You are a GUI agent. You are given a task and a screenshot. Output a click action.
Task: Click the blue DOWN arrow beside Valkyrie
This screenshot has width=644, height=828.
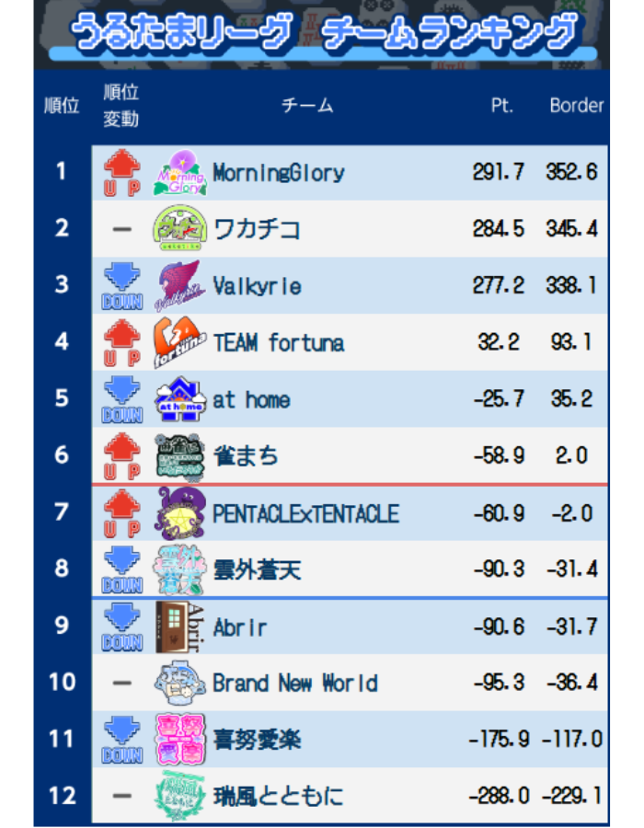coord(122,286)
